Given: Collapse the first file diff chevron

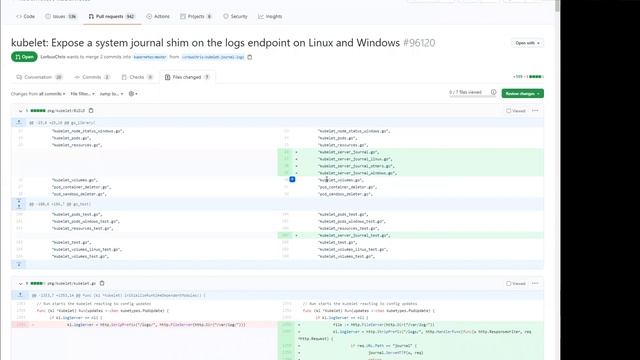Looking at the screenshot, I should (x=20, y=111).
